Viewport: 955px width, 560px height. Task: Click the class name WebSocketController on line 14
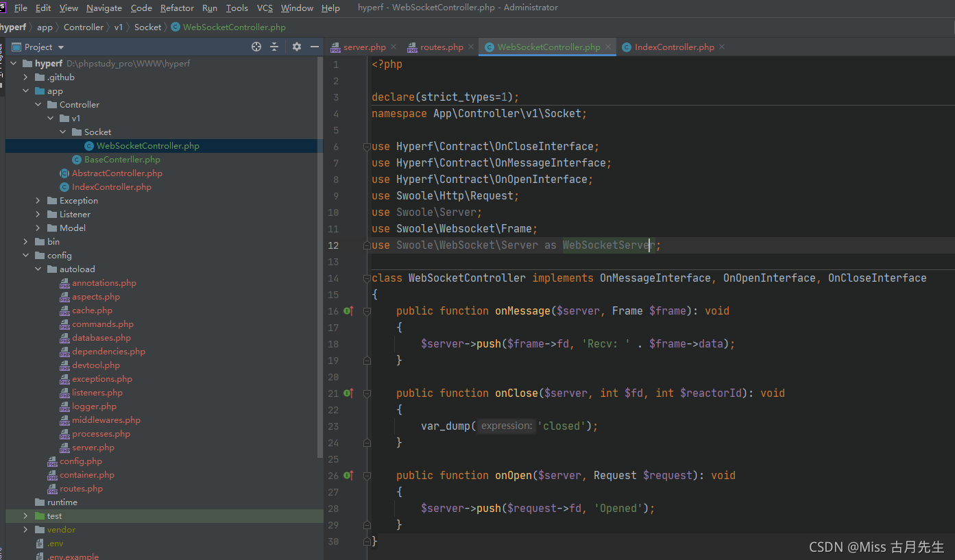(x=467, y=278)
